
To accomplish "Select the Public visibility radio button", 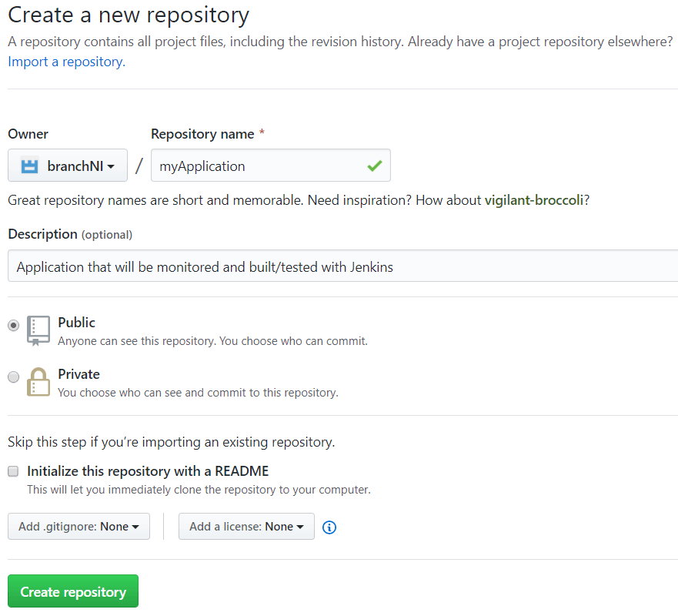I will click(x=13, y=325).
